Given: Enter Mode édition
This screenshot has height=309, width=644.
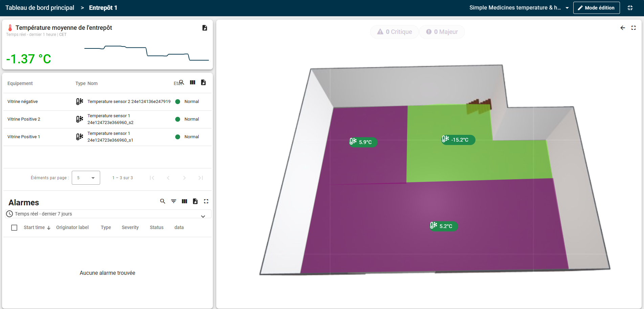Looking at the screenshot, I should [596, 7].
